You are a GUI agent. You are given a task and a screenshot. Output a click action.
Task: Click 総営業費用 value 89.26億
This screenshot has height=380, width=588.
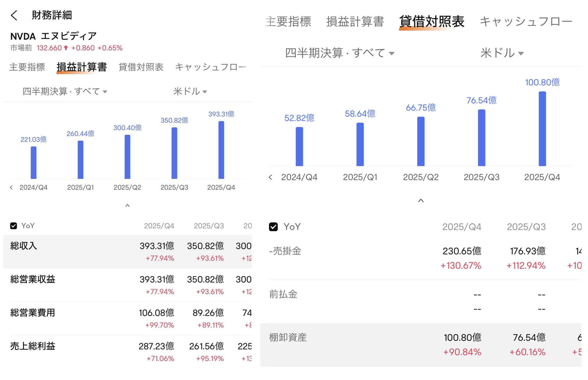coord(208,313)
